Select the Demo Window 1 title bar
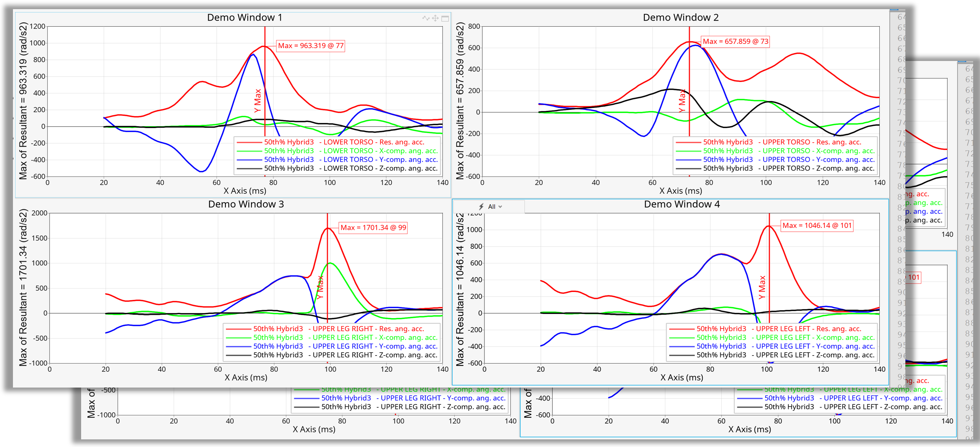The height and width of the screenshot is (447, 980). (245, 17)
